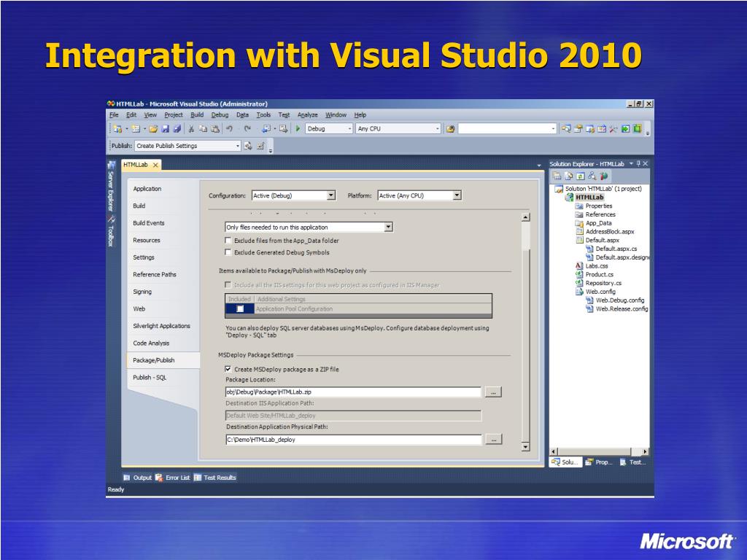
Task: Click Solution Explorer's Show All Files icon
Action: coord(568,176)
